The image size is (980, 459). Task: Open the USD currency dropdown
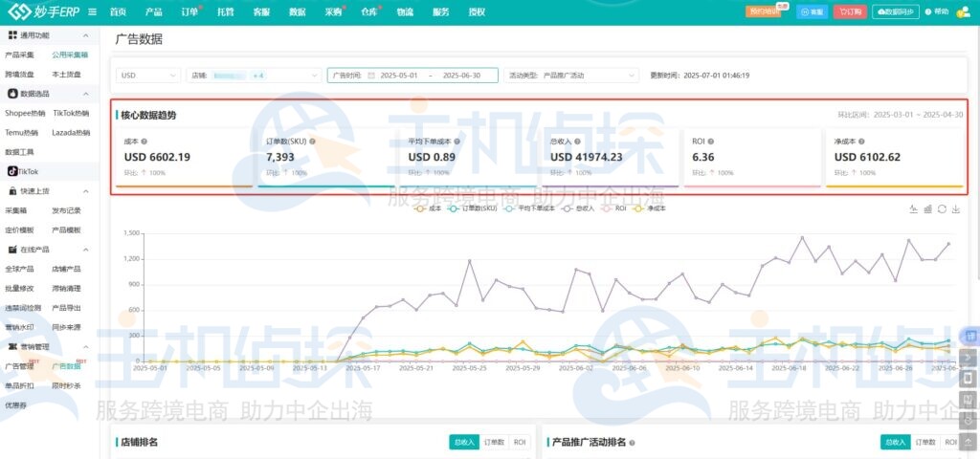(148, 75)
